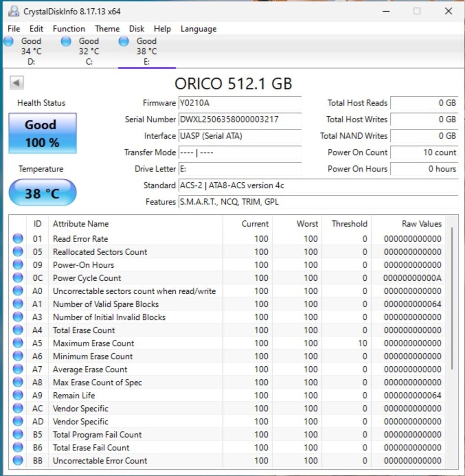
Task: Open the Theme menu
Action: [107, 29]
